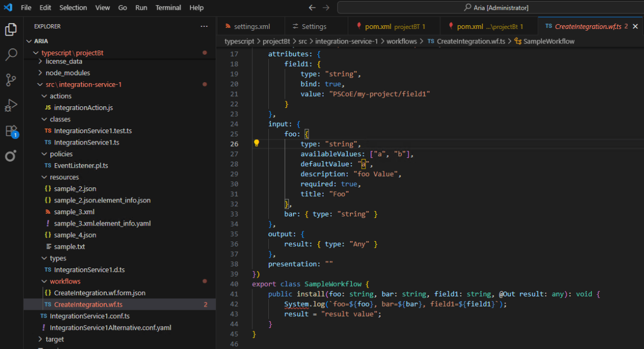Collapse the typescript\projectBt folder

coord(36,53)
